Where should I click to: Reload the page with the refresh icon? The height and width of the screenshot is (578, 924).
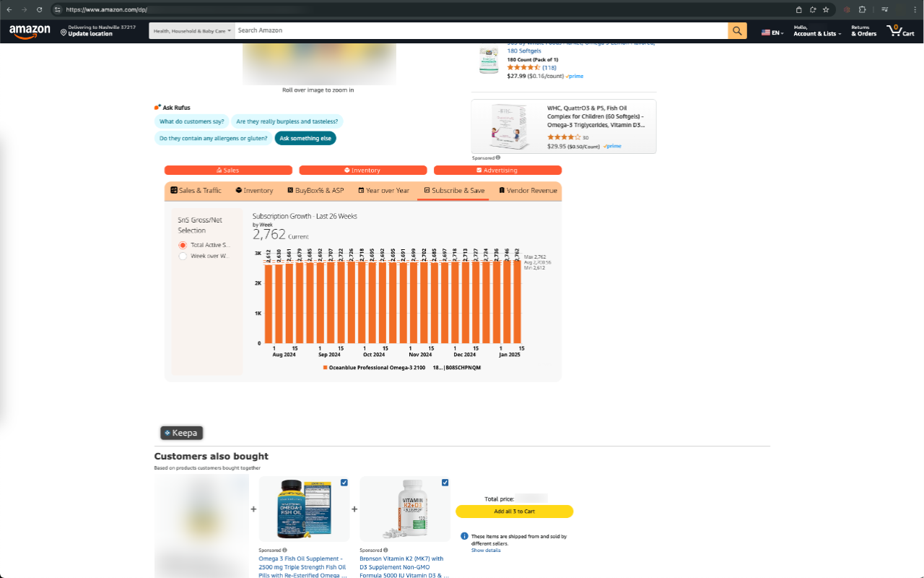coord(39,9)
